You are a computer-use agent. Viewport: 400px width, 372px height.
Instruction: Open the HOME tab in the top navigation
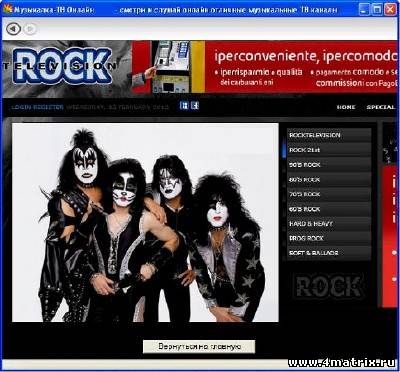[x=346, y=107]
